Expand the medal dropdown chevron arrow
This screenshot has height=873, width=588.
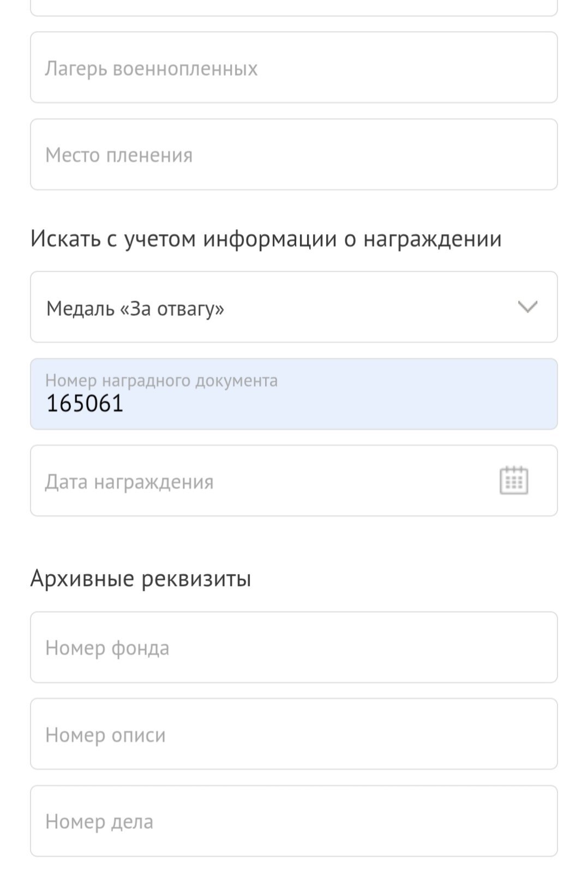point(527,307)
